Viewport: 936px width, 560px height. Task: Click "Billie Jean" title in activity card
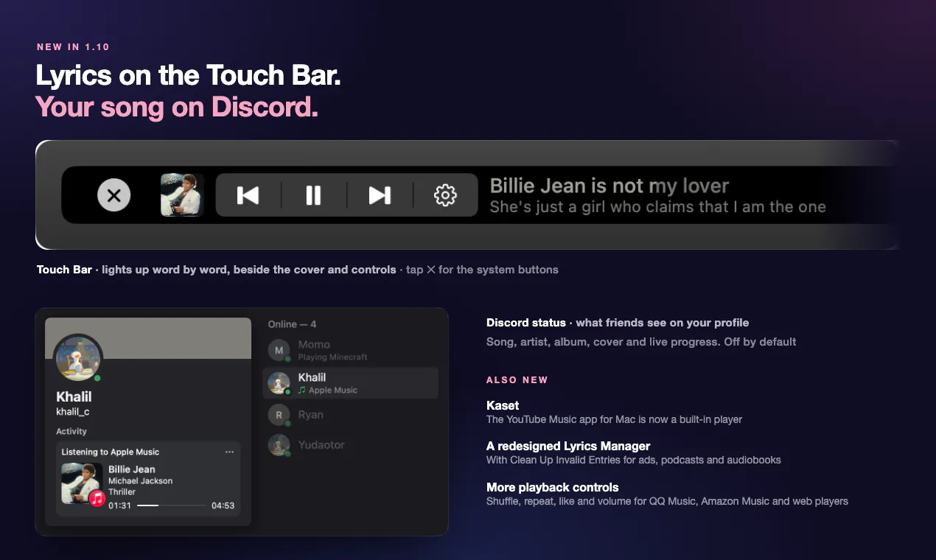click(132, 469)
